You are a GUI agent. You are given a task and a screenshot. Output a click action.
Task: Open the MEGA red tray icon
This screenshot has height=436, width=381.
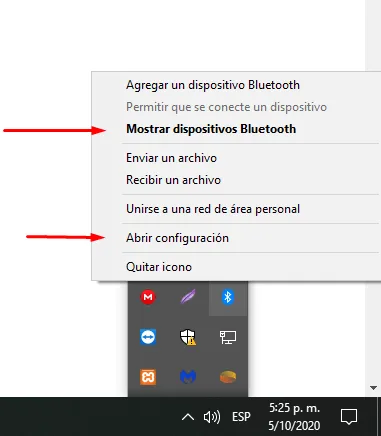pyautogui.click(x=148, y=297)
